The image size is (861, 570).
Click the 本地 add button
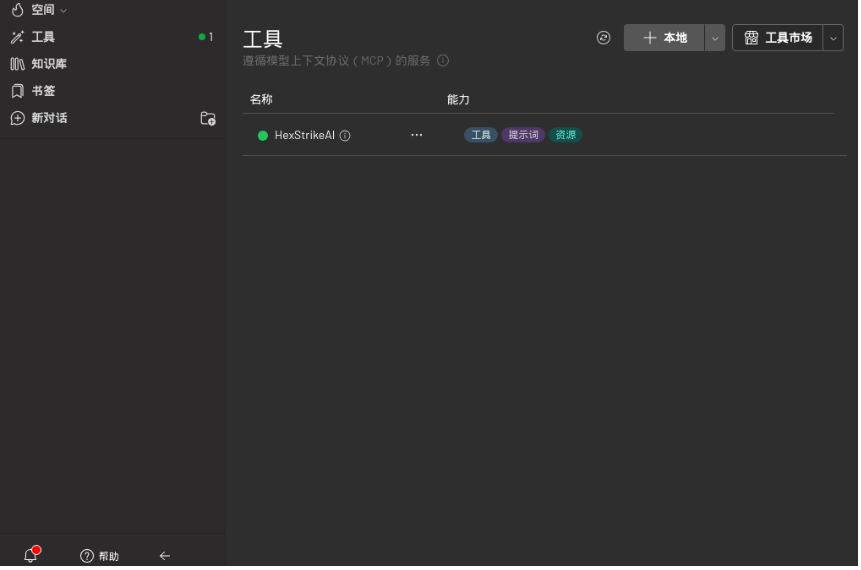[x=664, y=38]
